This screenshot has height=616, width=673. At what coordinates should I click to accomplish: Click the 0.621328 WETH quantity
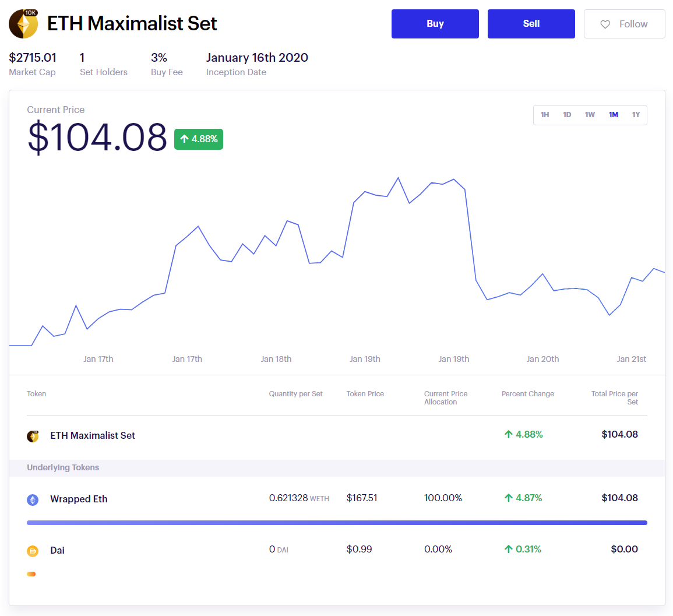[299, 498]
